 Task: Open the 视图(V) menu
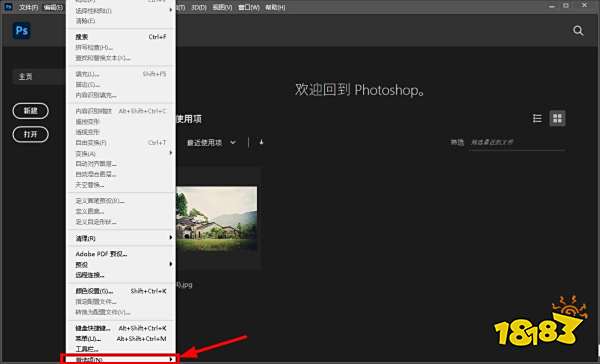222,7
